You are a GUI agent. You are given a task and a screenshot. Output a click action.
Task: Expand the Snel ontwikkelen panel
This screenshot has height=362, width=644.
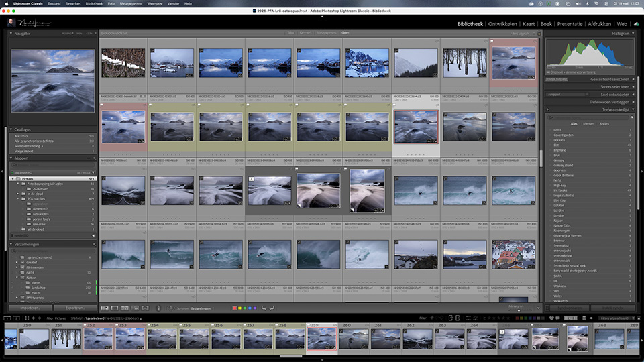pyautogui.click(x=633, y=95)
